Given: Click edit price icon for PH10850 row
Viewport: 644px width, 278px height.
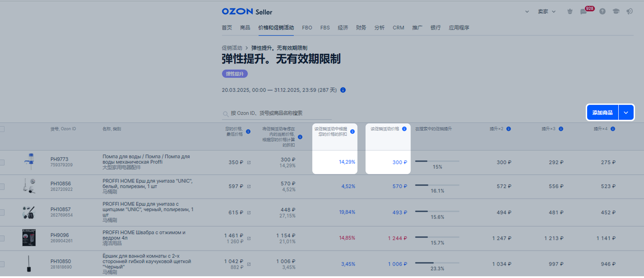Looking at the screenshot, I should click(x=249, y=264).
